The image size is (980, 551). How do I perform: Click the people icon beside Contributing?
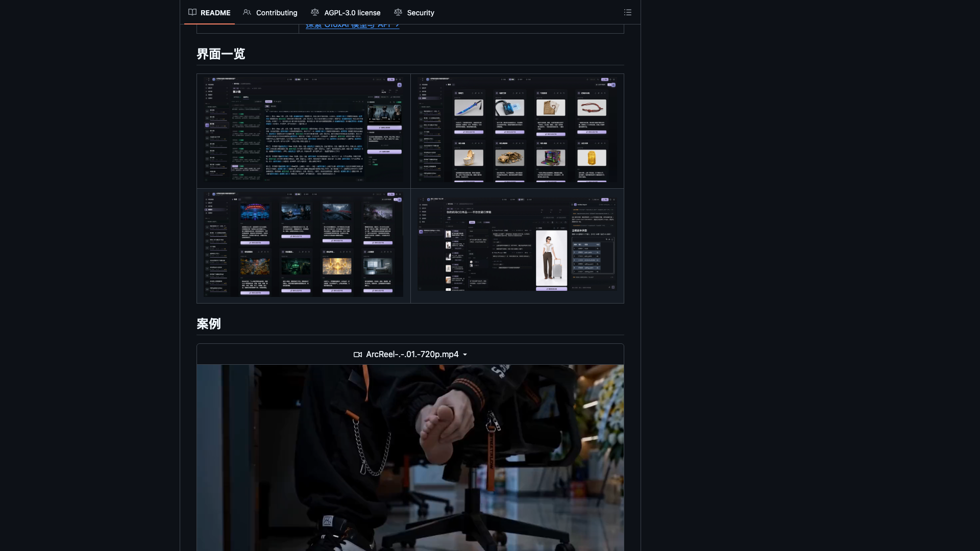tap(247, 12)
